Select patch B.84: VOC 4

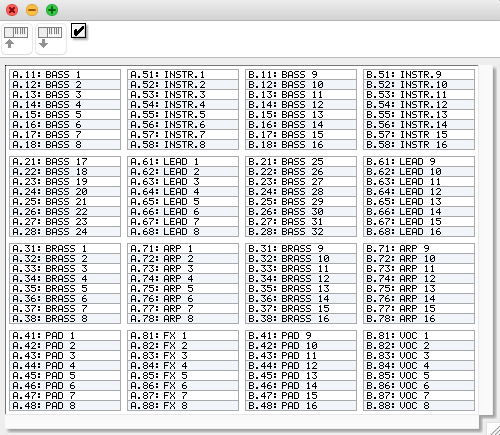coord(419,366)
